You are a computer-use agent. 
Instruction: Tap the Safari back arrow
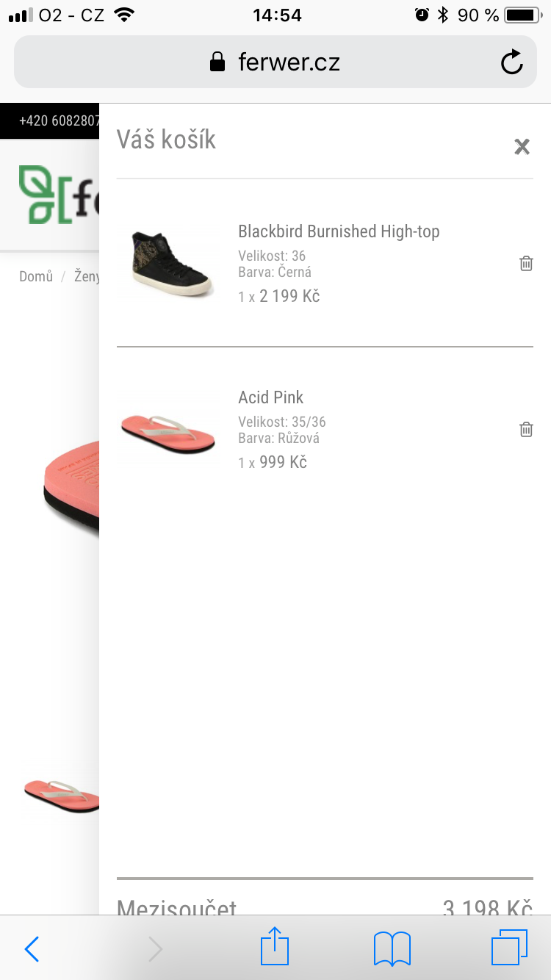tap(32, 949)
